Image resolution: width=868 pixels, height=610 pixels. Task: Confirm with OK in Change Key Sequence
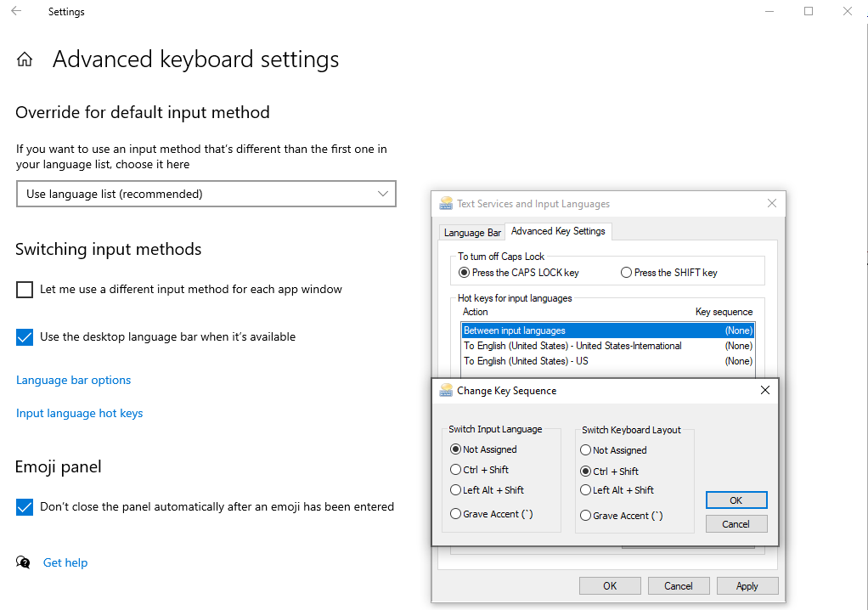coord(736,500)
